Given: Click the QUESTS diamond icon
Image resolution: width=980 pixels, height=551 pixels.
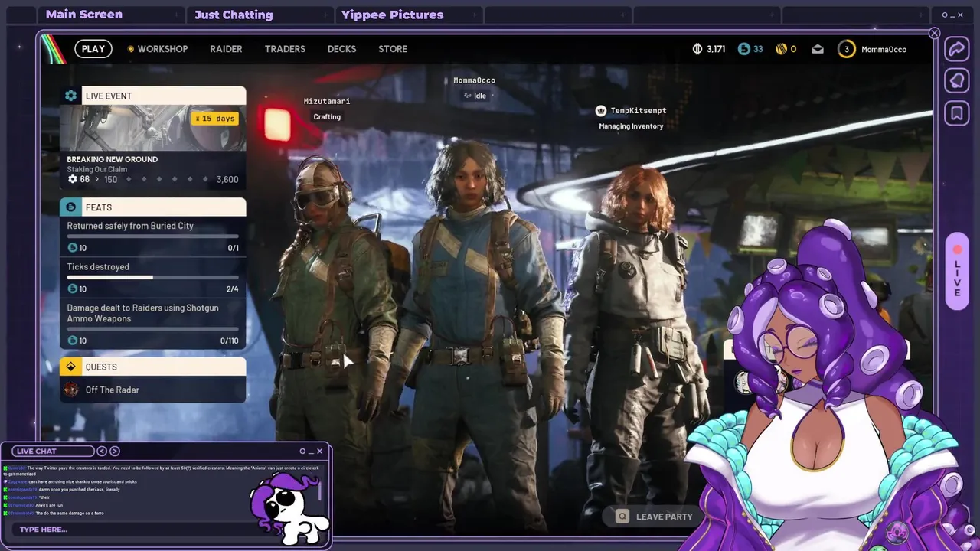Looking at the screenshot, I should pos(71,367).
